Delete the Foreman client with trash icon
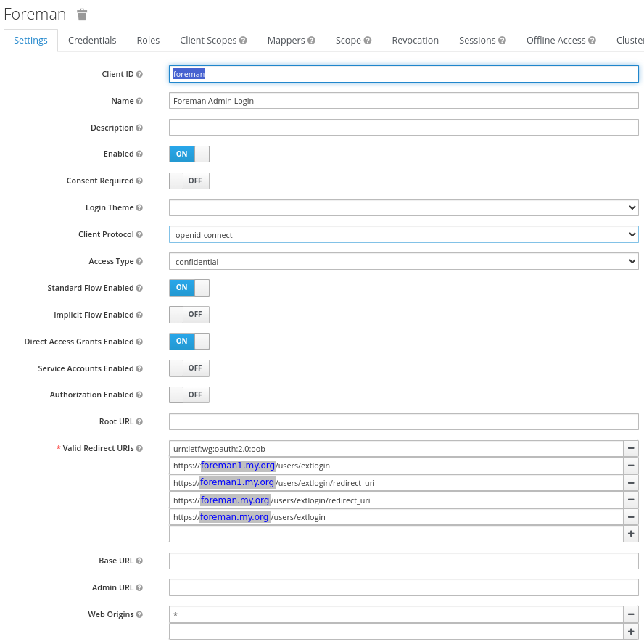This screenshot has height=644, width=644. click(x=82, y=15)
